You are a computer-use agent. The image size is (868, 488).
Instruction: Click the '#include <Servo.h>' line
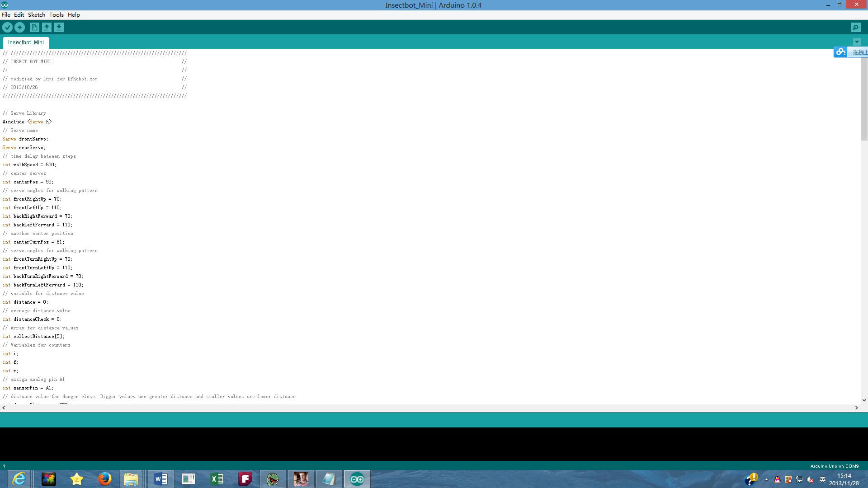[x=27, y=122]
